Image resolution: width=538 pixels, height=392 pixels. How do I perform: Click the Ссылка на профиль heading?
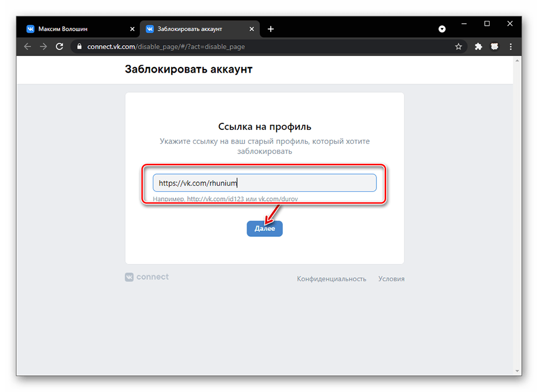click(264, 127)
